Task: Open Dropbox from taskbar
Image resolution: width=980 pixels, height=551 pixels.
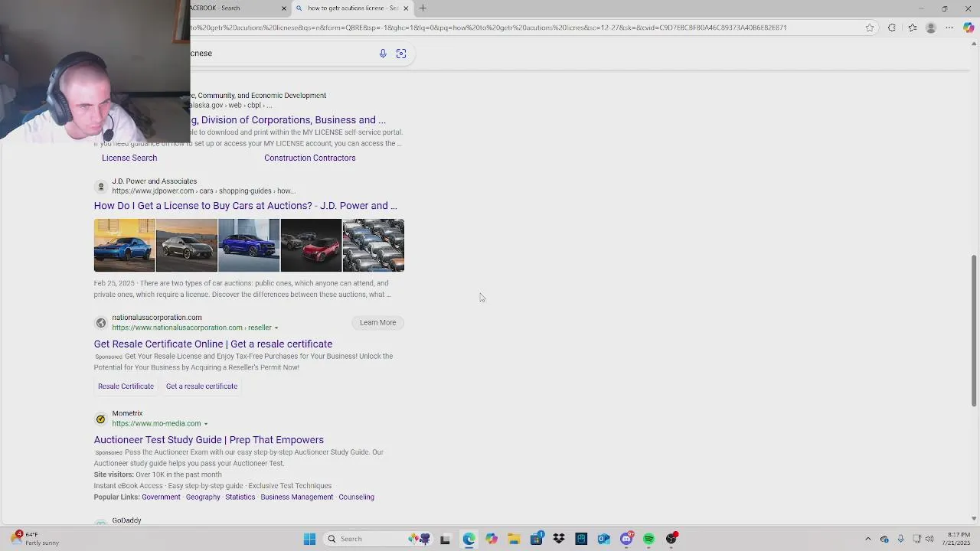Action: [559, 539]
